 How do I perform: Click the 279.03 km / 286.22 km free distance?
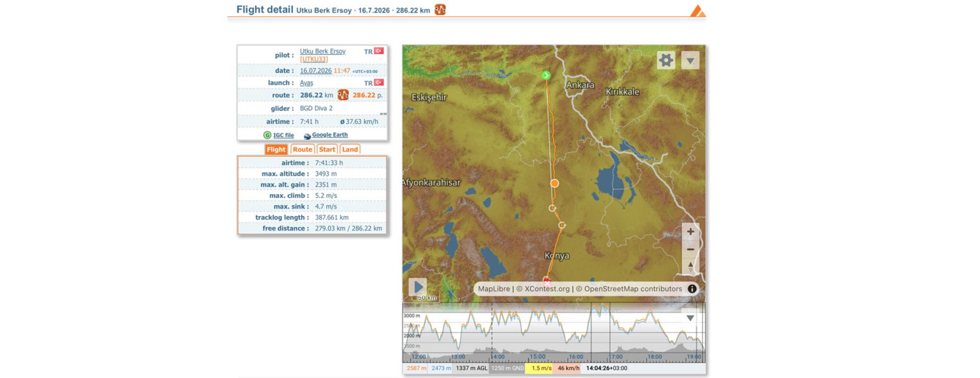coord(348,228)
